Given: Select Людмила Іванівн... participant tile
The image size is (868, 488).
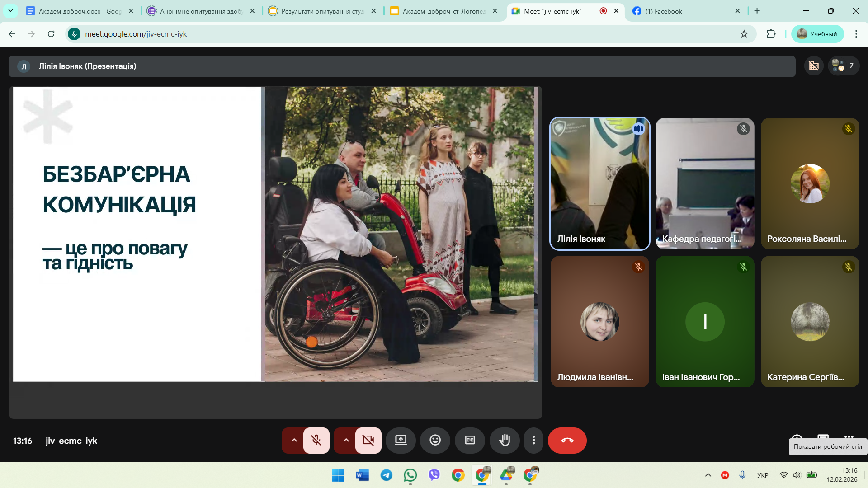Looking at the screenshot, I should 599,322.
